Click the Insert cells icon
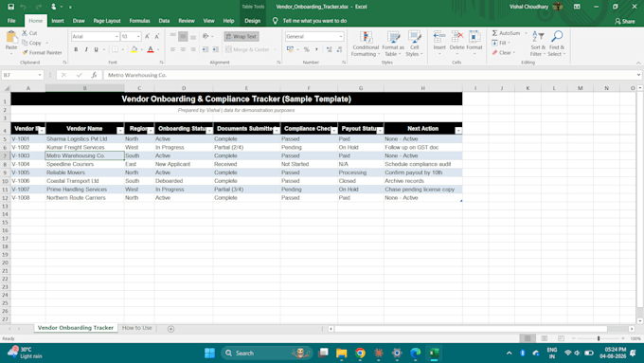The image size is (644, 363). (439, 37)
